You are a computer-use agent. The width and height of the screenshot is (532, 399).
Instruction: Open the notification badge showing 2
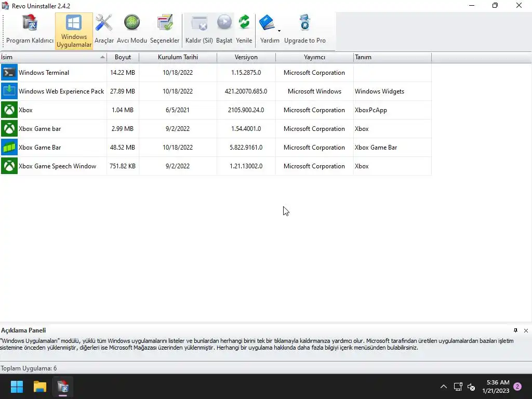pyautogui.click(x=517, y=387)
